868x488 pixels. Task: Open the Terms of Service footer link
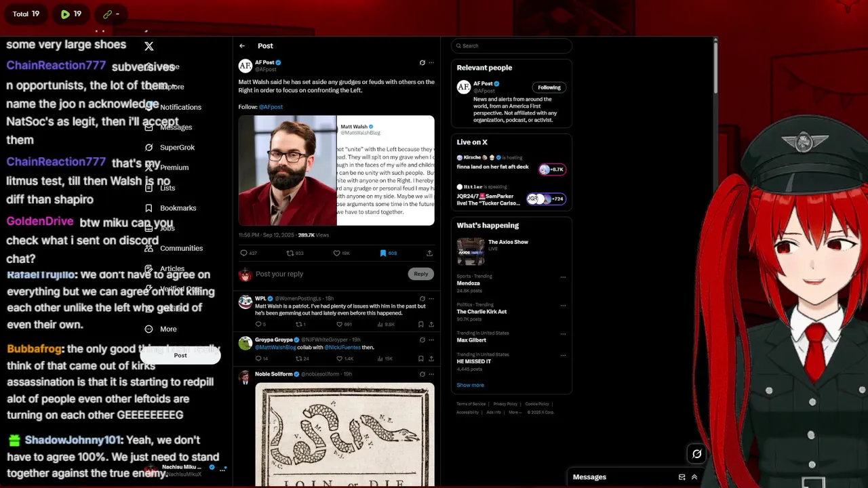(x=471, y=404)
